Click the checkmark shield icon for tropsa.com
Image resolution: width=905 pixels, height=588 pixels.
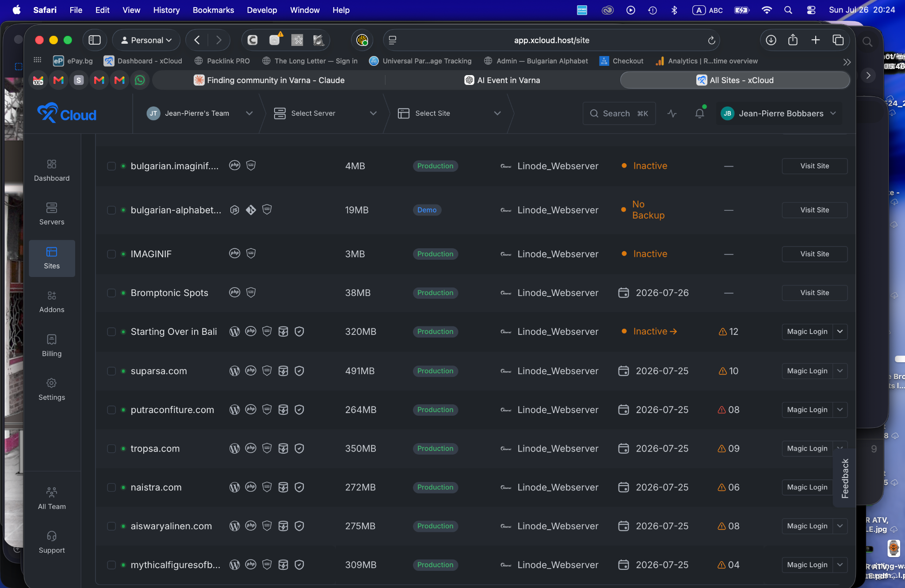299,448
